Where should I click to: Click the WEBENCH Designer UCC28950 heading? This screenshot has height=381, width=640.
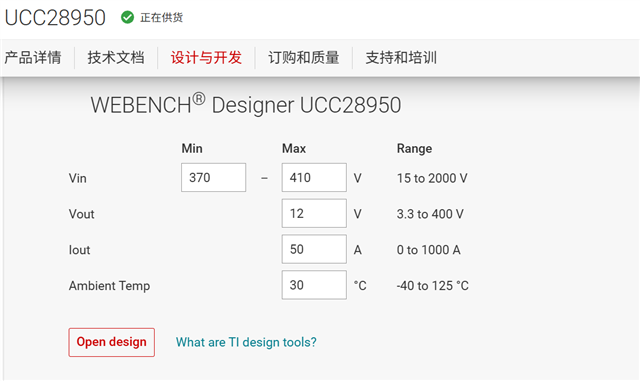[246, 105]
